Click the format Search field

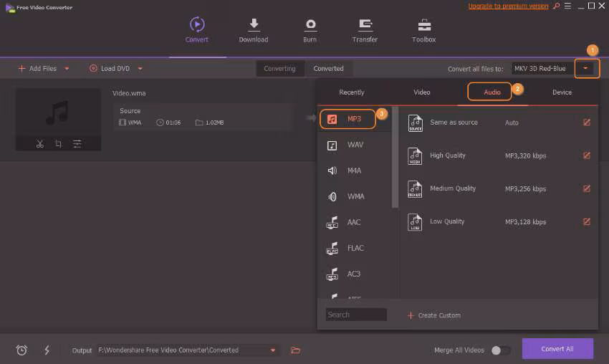tap(356, 315)
